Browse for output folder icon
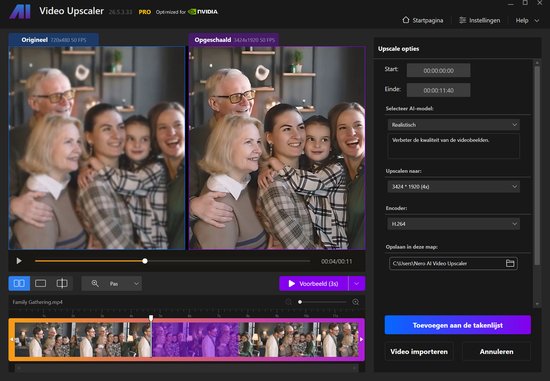This screenshot has width=550, height=381. (510, 263)
